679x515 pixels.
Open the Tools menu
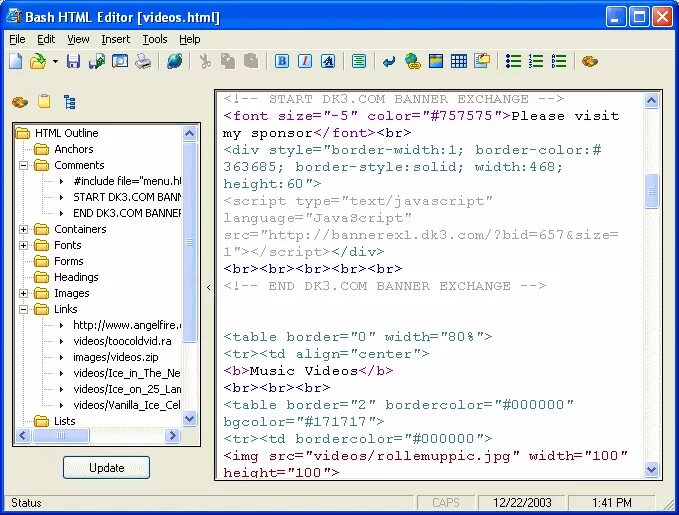coord(155,39)
